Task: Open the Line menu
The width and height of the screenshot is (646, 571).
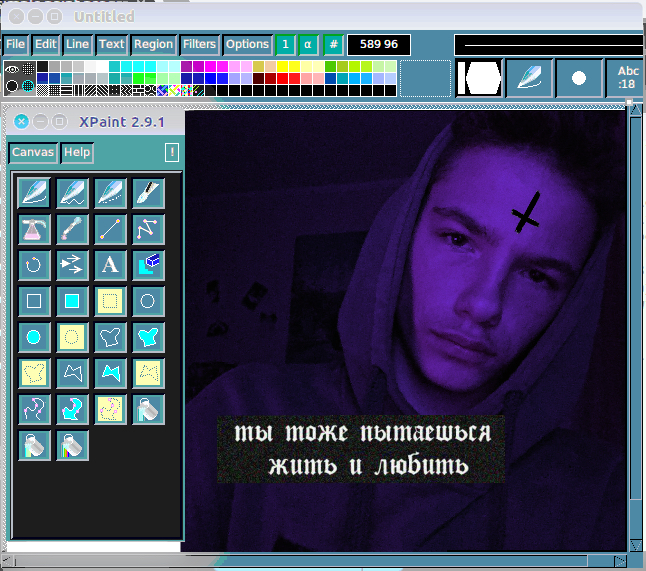Action: click(77, 44)
